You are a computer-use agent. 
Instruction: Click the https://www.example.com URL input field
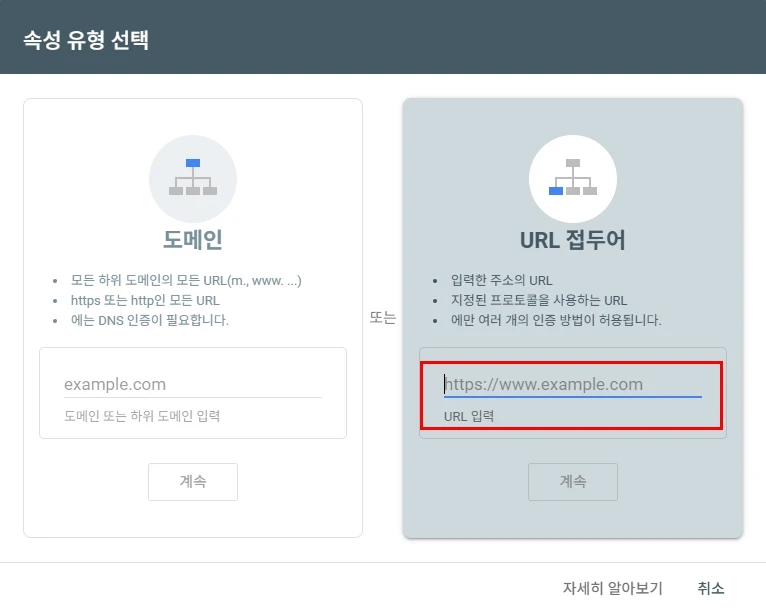tap(573, 384)
